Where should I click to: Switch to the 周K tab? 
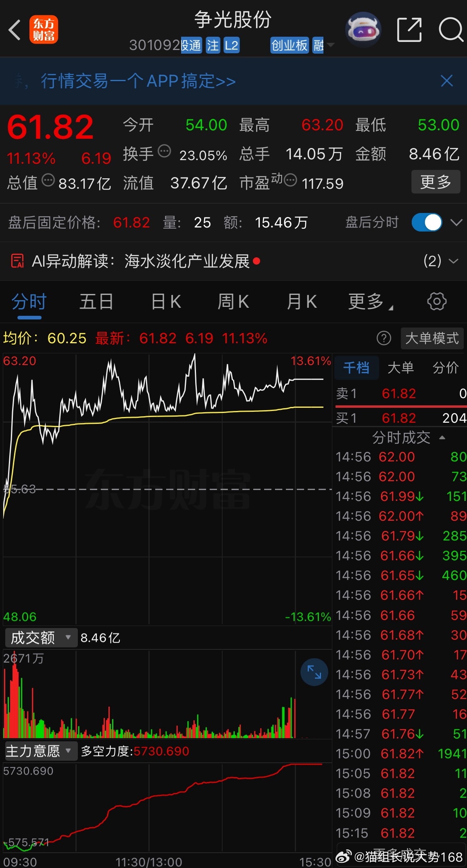click(x=233, y=302)
